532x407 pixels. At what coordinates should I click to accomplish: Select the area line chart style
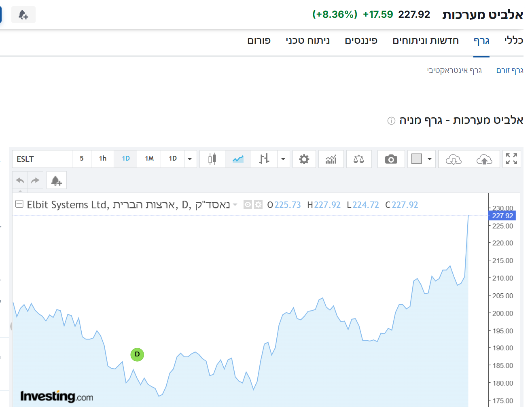point(238,159)
